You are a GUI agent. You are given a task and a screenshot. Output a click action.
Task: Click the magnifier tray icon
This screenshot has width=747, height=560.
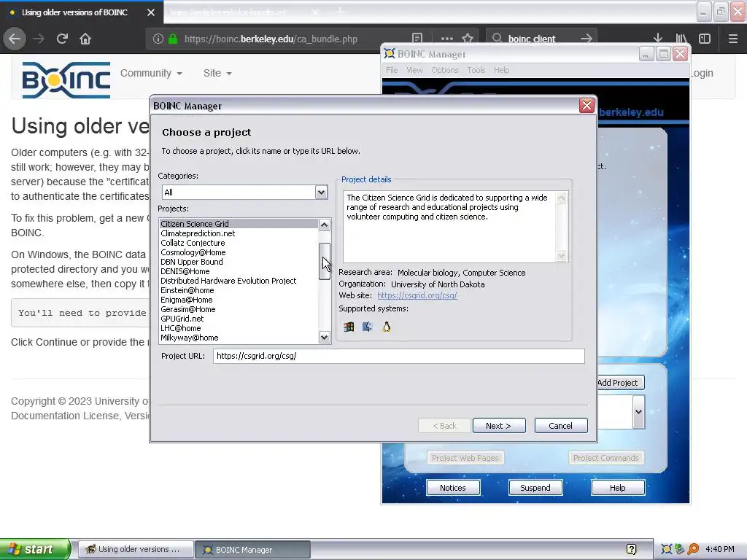(693, 549)
